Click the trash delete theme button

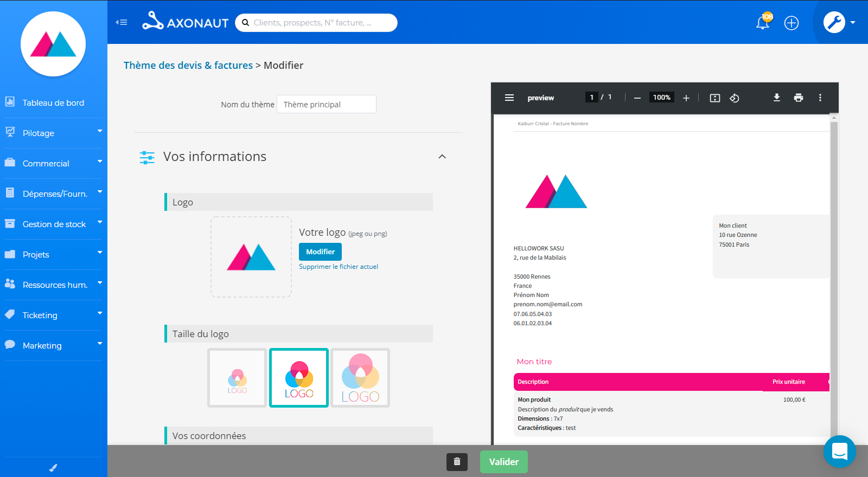coord(457,462)
